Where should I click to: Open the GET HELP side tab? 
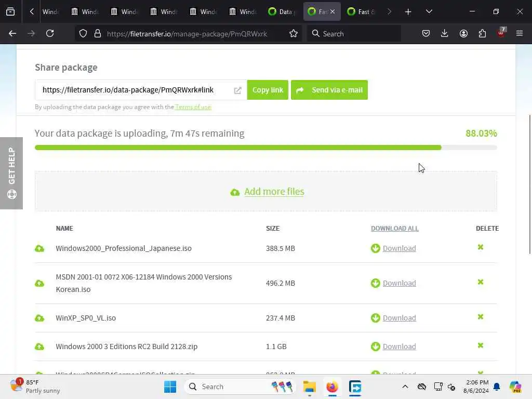click(x=11, y=173)
